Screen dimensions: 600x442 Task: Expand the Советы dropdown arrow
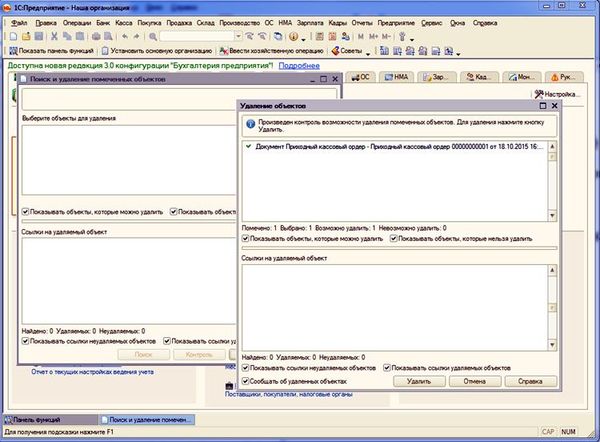368,53
